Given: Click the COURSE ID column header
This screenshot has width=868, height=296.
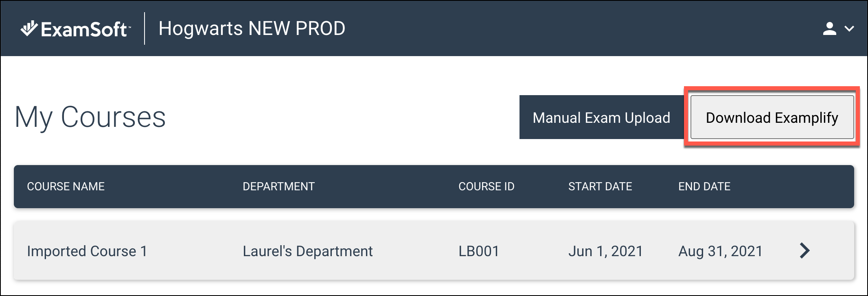Looking at the screenshot, I should click(x=486, y=186).
